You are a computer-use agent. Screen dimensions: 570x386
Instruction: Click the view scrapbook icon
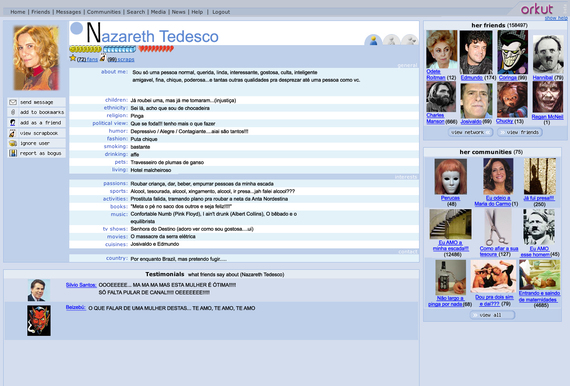[x=13, y=133]
